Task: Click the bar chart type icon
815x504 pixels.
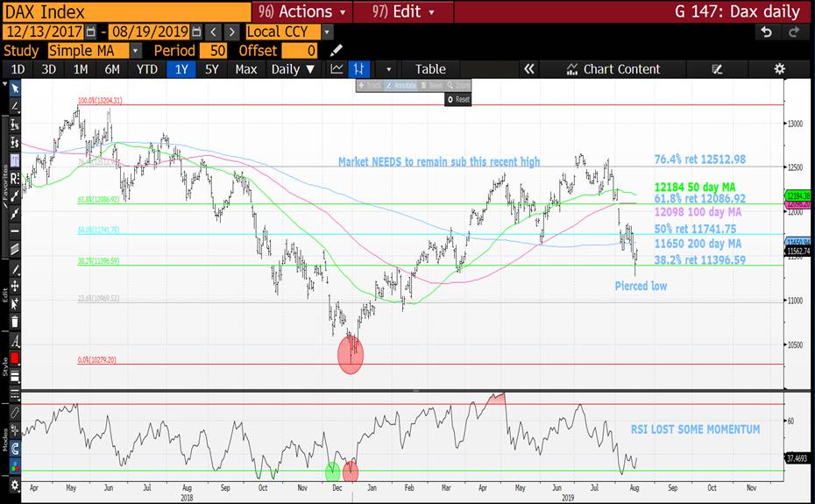Action: (358, 69)
